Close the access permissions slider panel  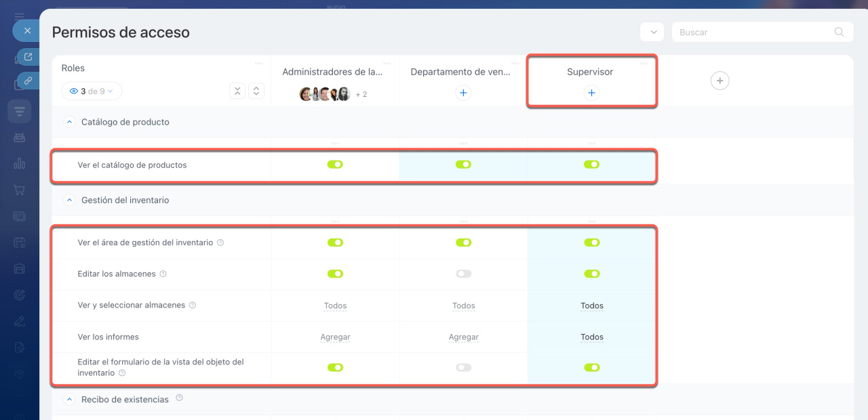click(27, 30)
